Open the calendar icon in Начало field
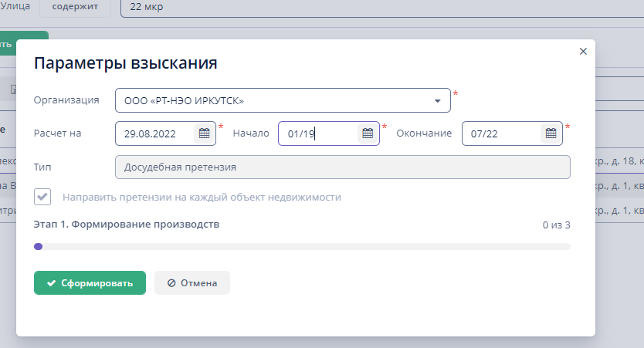644x348 pixels. [x=367, y=133]
